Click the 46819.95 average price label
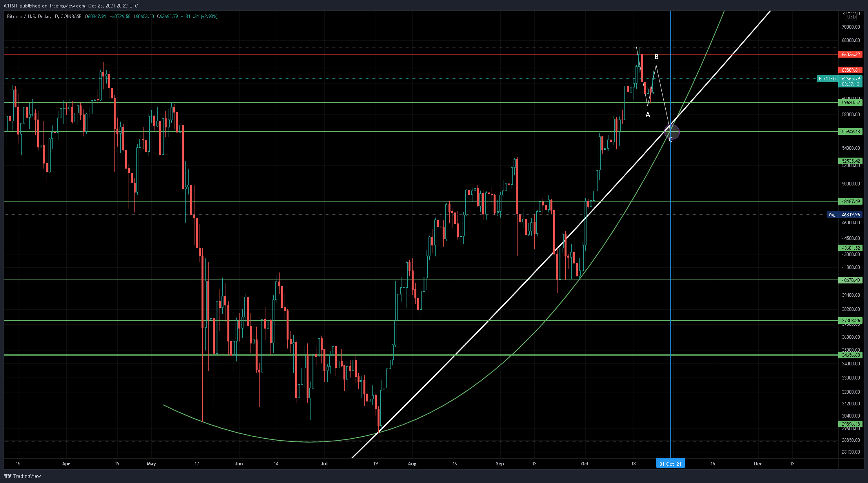The image size is (868, 483). (x=851, y=215)
